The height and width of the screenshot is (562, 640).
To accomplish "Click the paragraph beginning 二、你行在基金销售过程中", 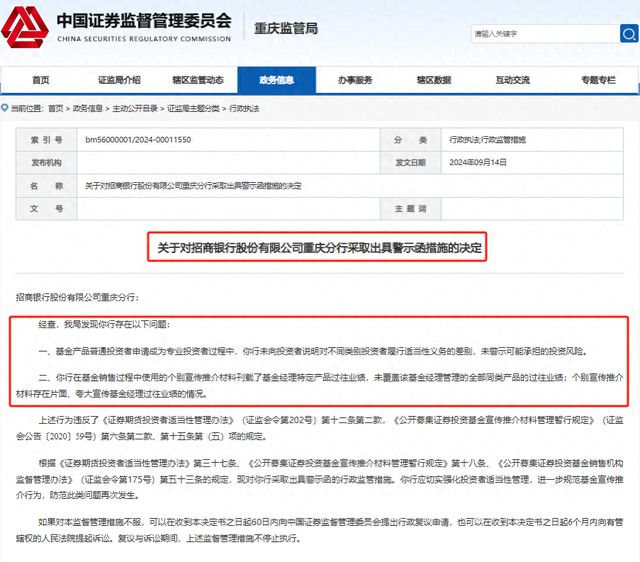I will coord(320,386).
